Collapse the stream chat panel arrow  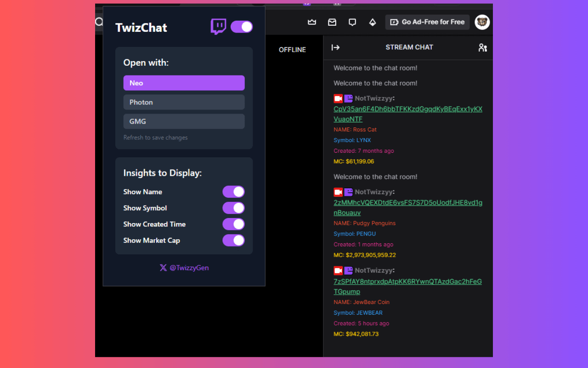point(336,47)
